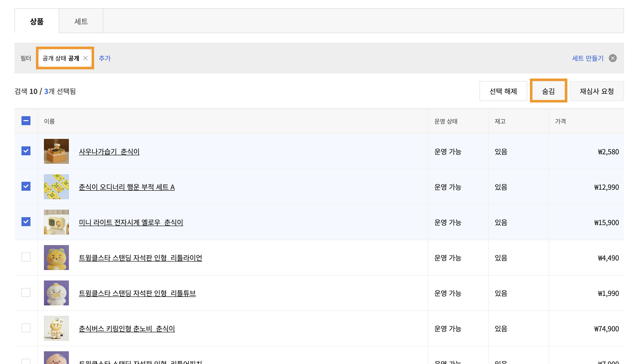The width and height of the screenshot is (639, 364).
Task: Open the 미니 라이트 전자시계 thumbnail image
Action: click(x=56, y=222)
